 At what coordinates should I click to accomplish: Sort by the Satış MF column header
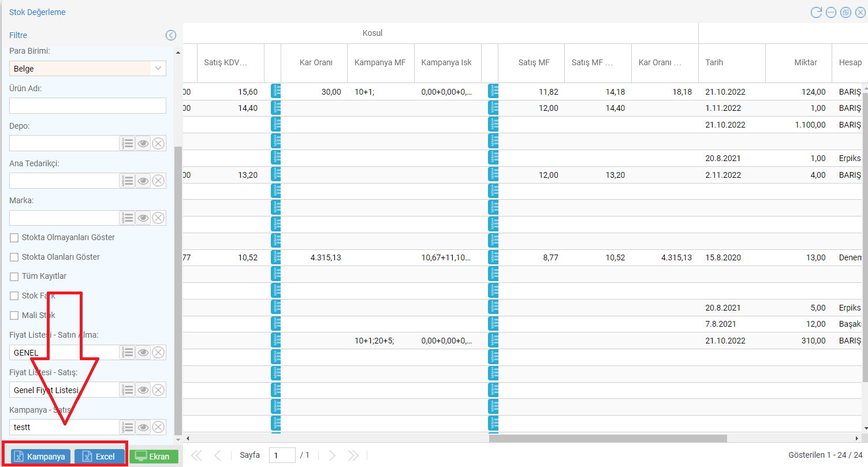click(531, 62)
